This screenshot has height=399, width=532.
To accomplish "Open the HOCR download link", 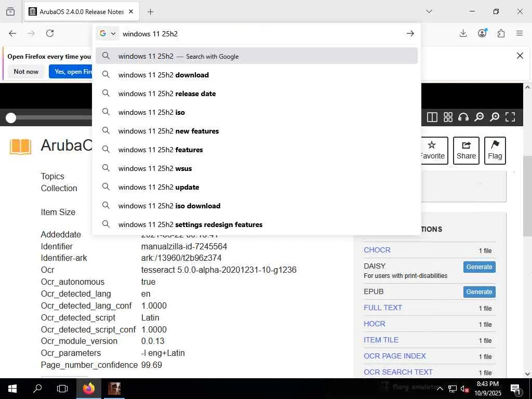I will tap(374, 324).
